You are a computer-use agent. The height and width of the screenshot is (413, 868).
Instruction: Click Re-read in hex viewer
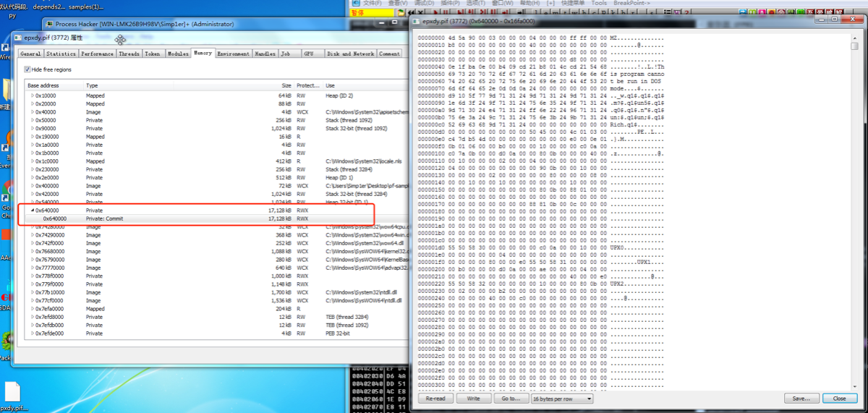point(435,399)
